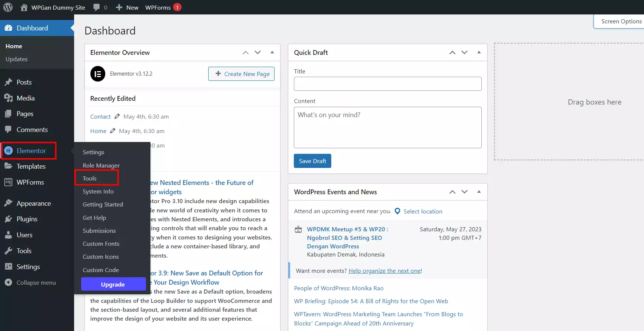
Task: Open System Info submenu item
Action: (98, 192)
